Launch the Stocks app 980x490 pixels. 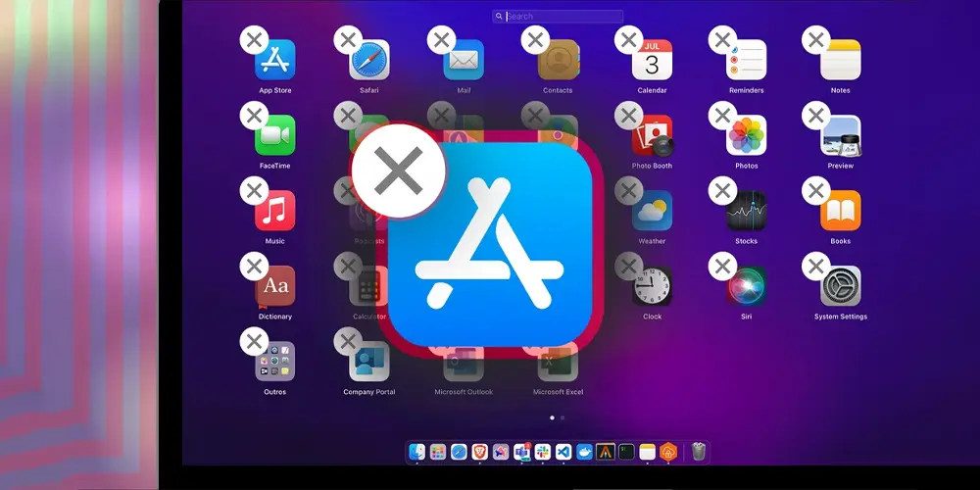(746, 211)
